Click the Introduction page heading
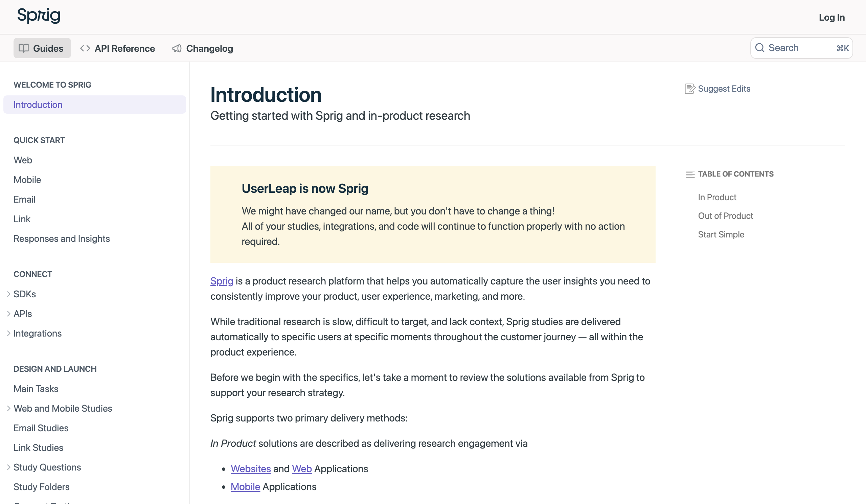 point(266,95)
